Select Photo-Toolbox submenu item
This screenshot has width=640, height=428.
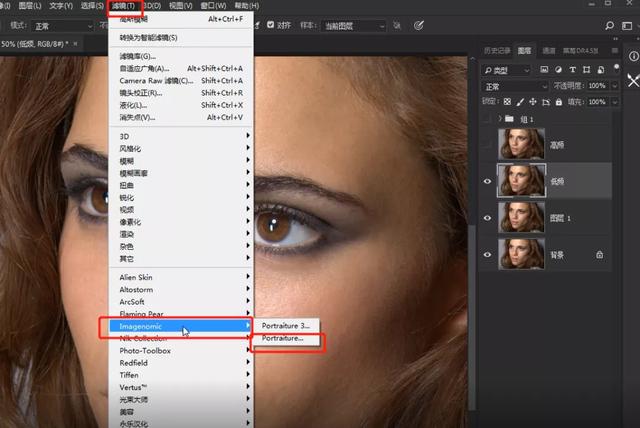click(x=181, y=350)
